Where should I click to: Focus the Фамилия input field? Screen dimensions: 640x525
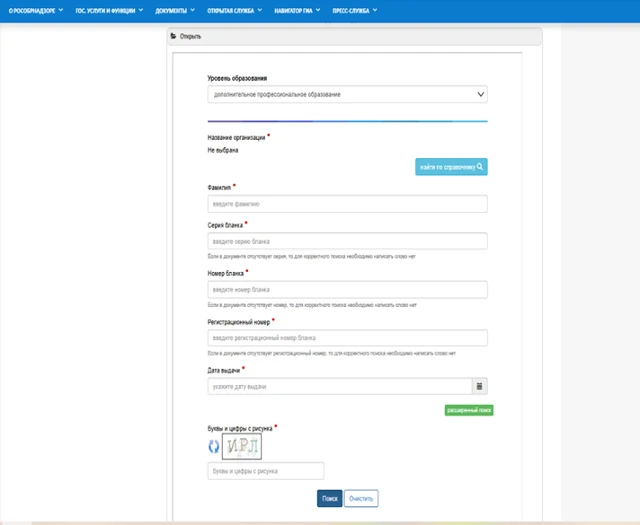point(347,204)
